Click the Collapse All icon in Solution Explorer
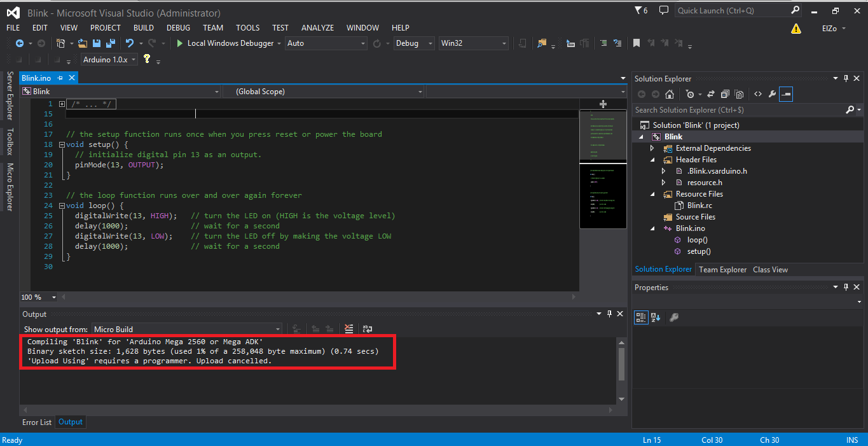Screen dimensions: 868x446 click(725, 94)
